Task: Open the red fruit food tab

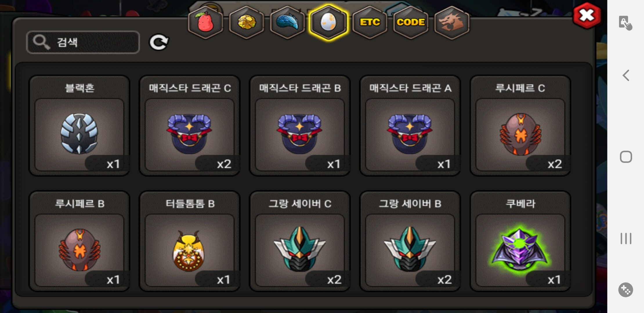Action: point(205,22)
